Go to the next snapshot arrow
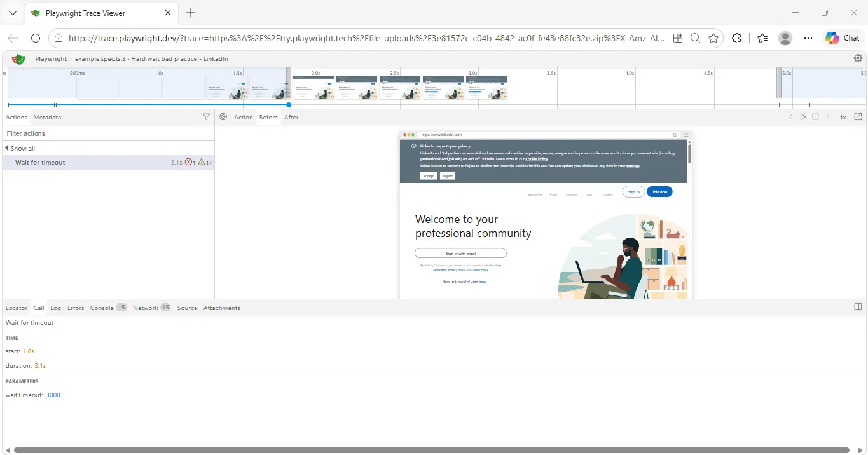 click(827, 117)
